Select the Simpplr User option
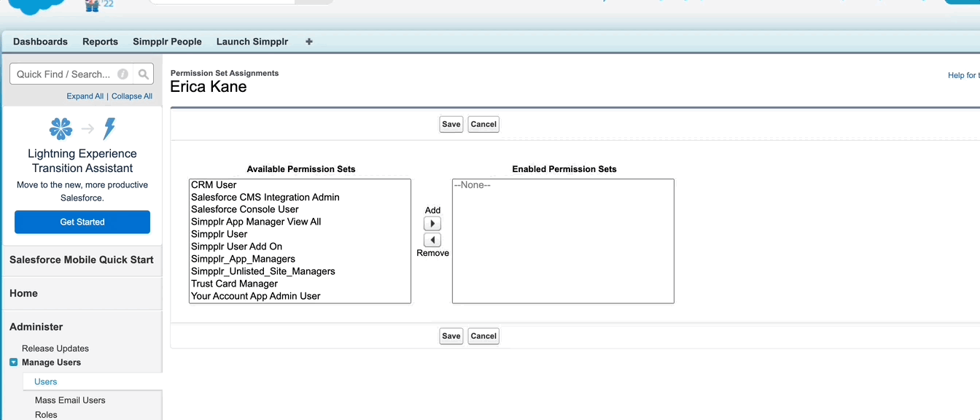The height and width of the screenshot is (420, 980). coord(300,235)
